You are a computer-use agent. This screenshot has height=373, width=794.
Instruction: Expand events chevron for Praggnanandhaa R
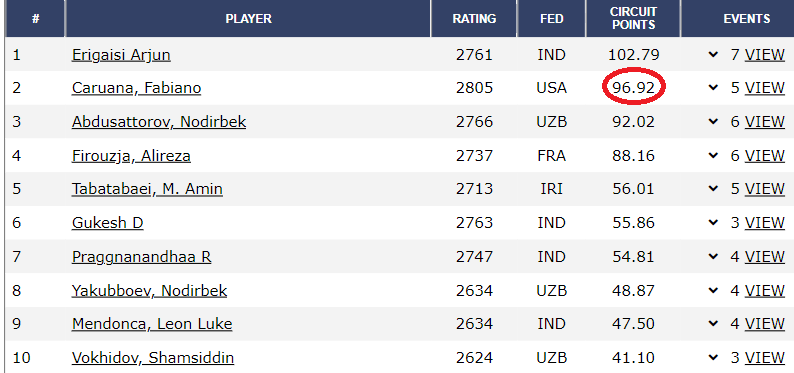pos(713,257)
